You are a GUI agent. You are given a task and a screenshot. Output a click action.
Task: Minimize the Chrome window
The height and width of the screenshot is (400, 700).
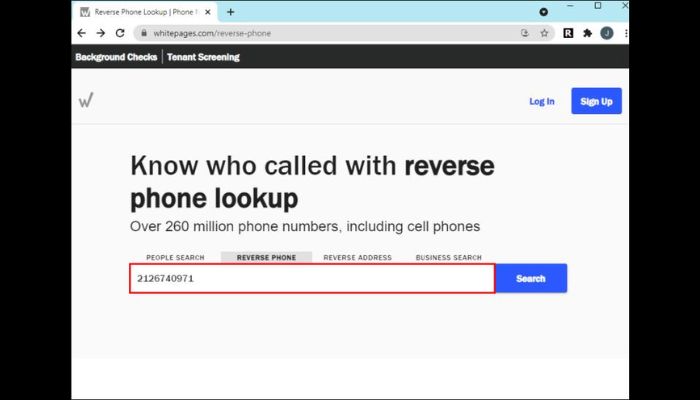click(570, 6)
